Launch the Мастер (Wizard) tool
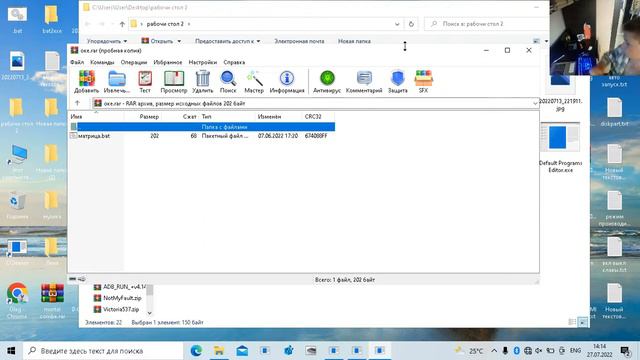640x360 pixels. pyautogui.click(x=254, y=81)
